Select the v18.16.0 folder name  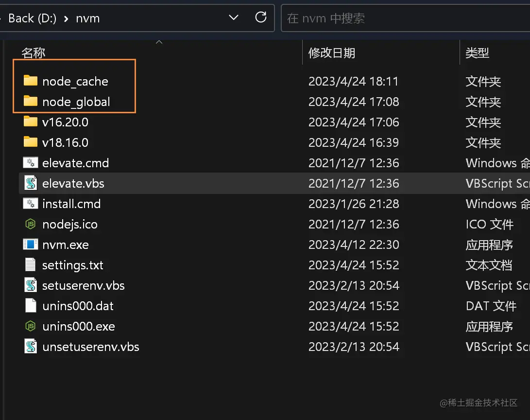(65, 142)
